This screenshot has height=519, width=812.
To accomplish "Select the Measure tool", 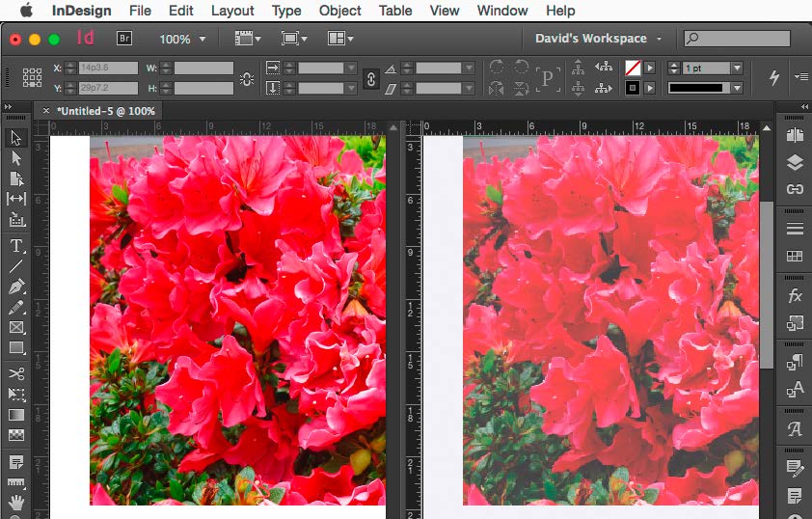I will (16, 482).
